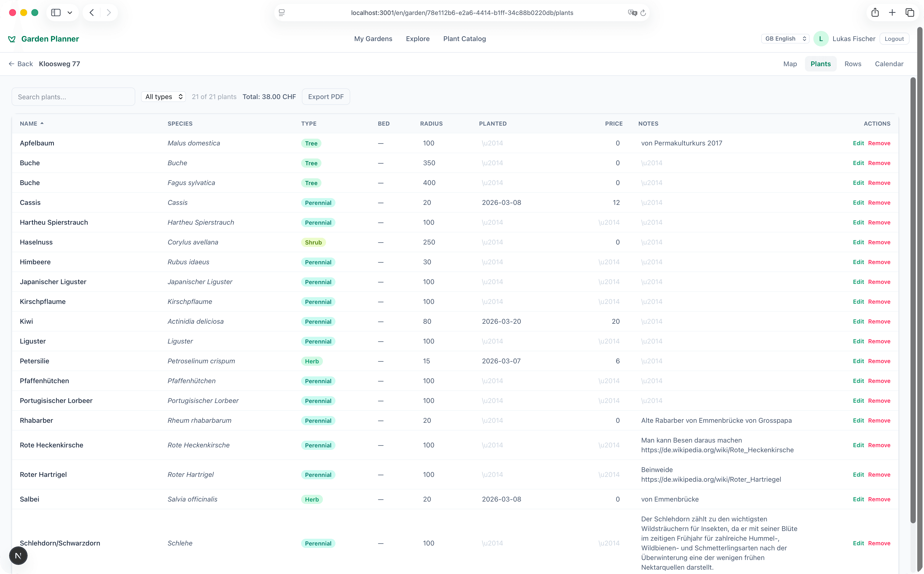
Task: Remove the Kiwi plant row
Action: coord(879,322)
